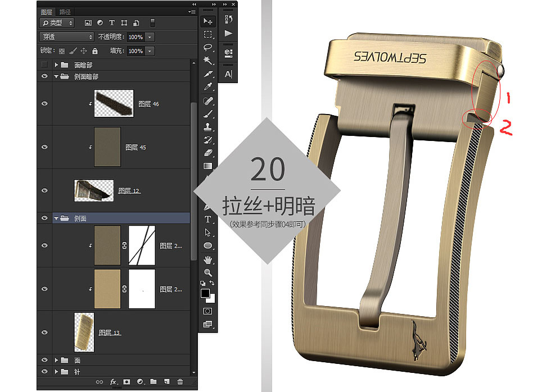Click the link layers icon
This screenshot has width=533, height=392.
[100, 382]
